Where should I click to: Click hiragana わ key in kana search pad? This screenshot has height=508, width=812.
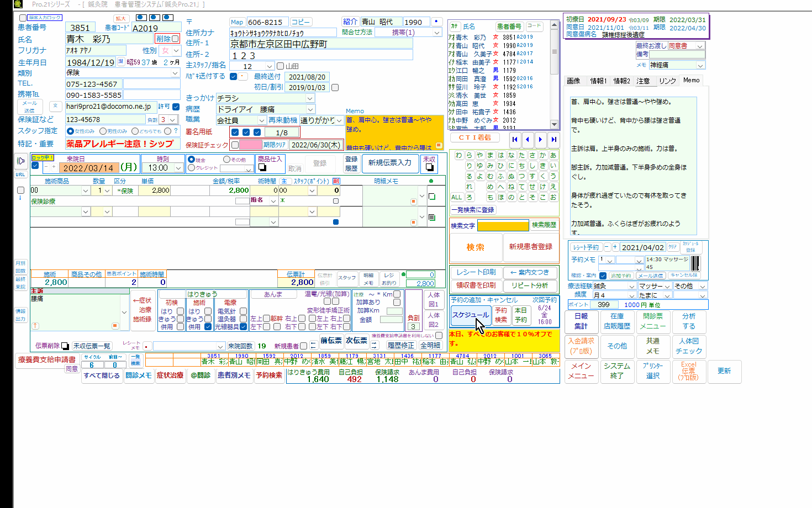point(458,155)
